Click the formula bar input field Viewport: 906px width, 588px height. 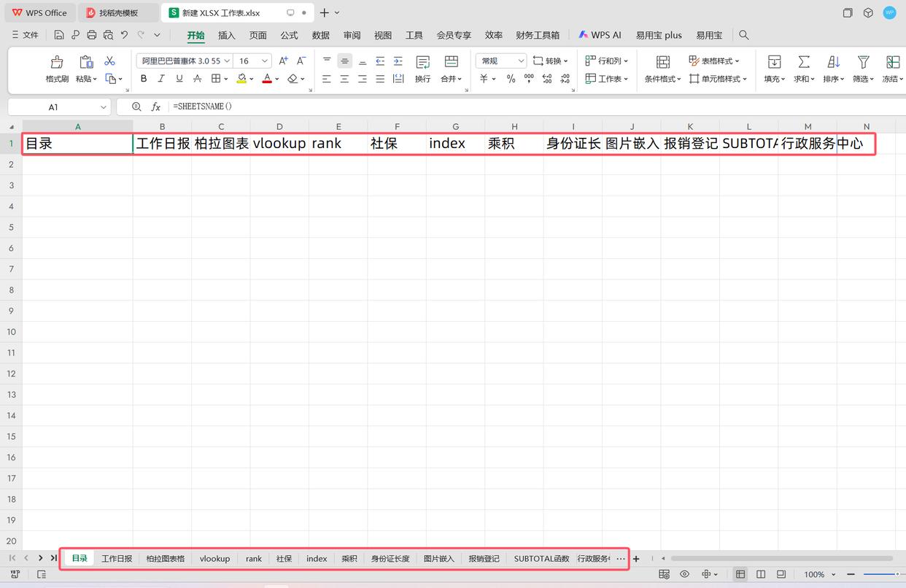(x=511, y=107)
